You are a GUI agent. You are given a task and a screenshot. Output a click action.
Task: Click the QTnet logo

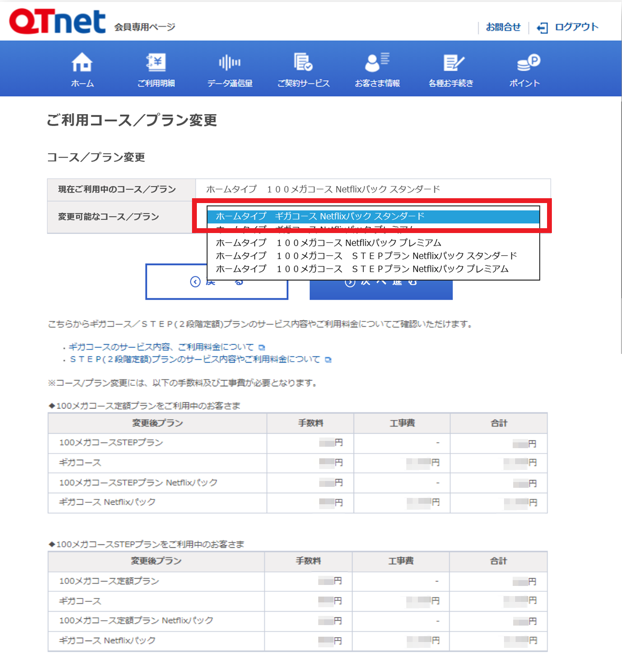click(x=57, y=21)
